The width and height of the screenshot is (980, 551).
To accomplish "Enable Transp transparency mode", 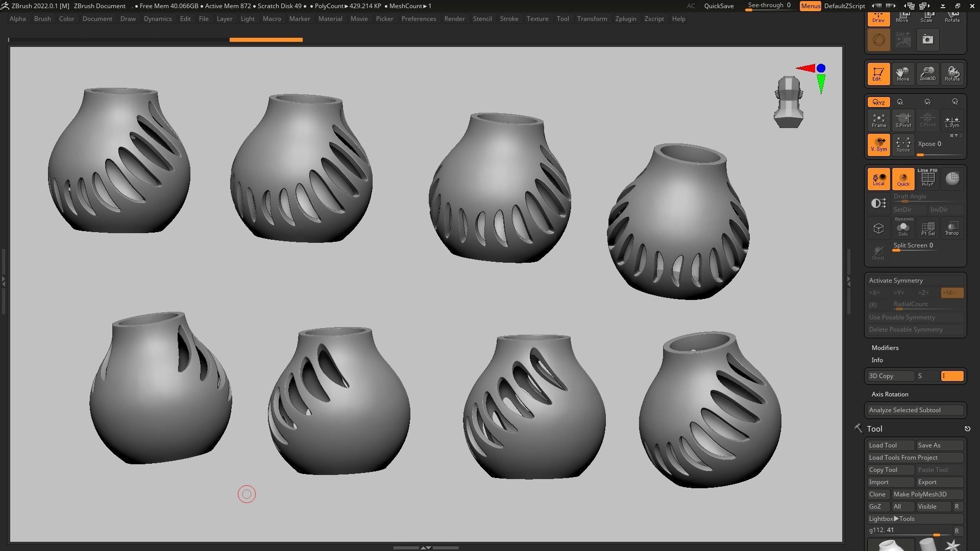I will coord(952,229).
